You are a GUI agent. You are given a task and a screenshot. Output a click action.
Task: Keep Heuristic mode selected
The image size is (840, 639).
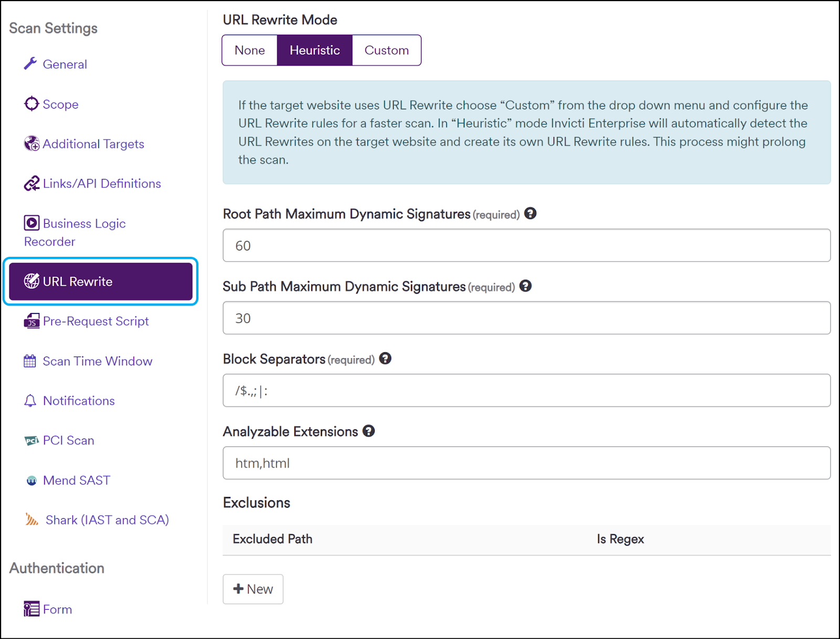pyautogui.click(x=314, y=50)
